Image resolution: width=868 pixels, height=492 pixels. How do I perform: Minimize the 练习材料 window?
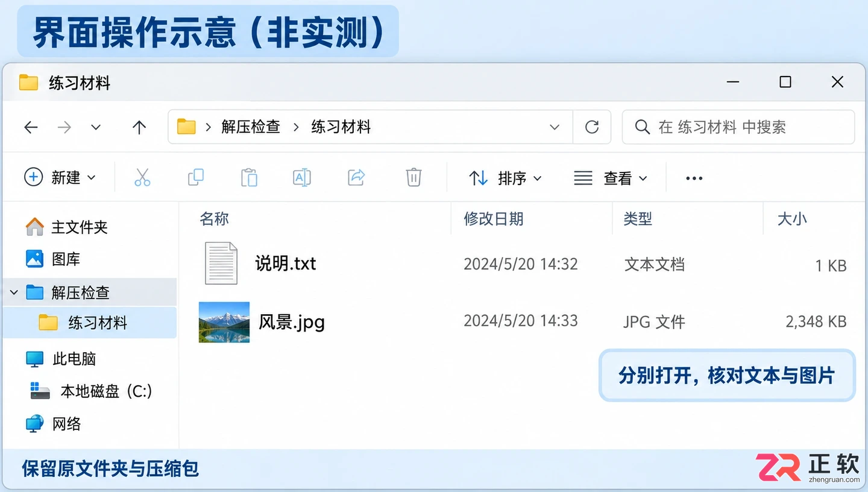pos(733,83)
